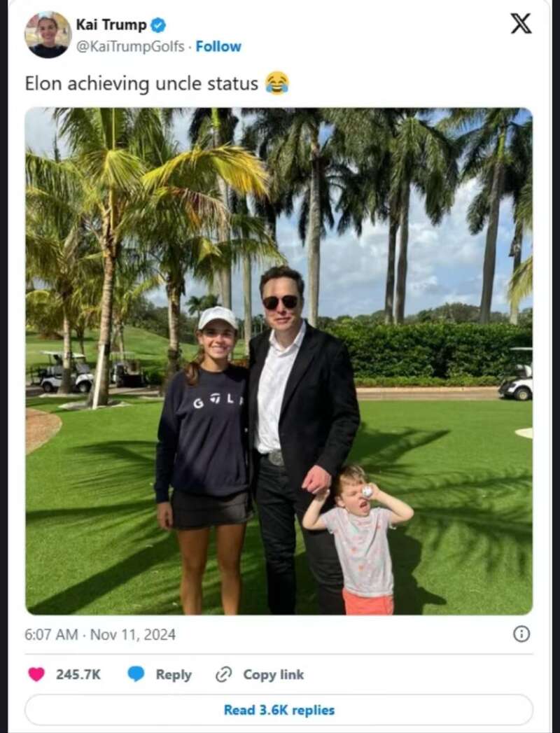Like the post with heart icon

click(36, 674)
